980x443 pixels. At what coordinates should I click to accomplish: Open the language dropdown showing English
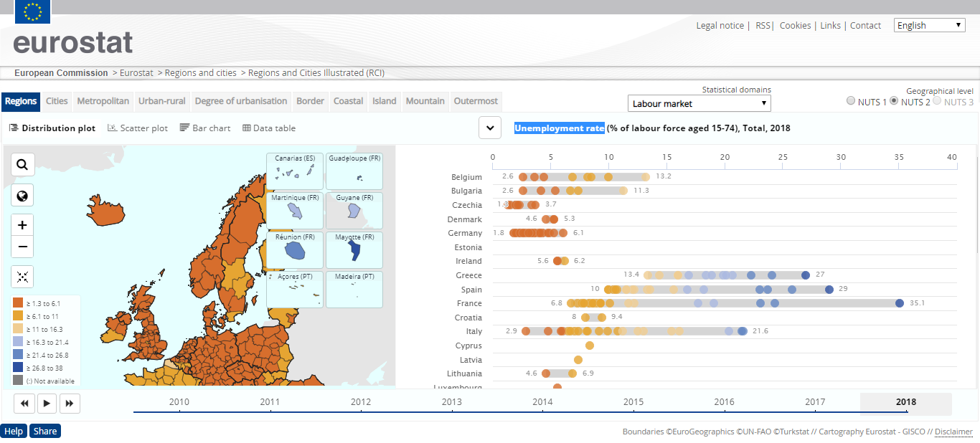930,25
